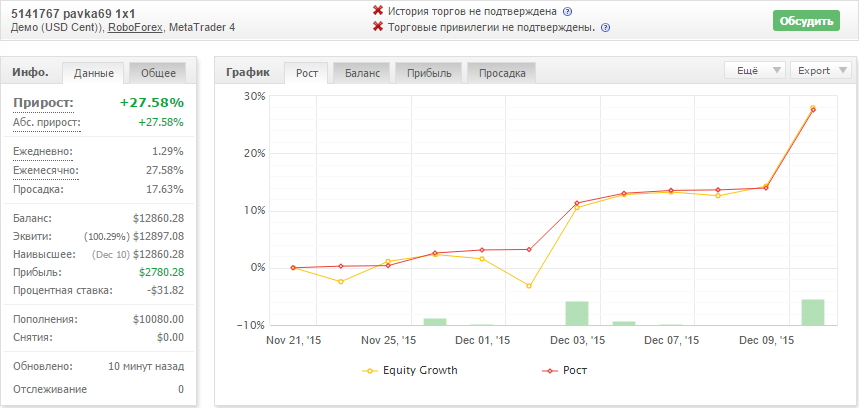859x408 pixels.
Task: Click red cross beside Торговые привилегии не подтверждены
Action: 377,27
